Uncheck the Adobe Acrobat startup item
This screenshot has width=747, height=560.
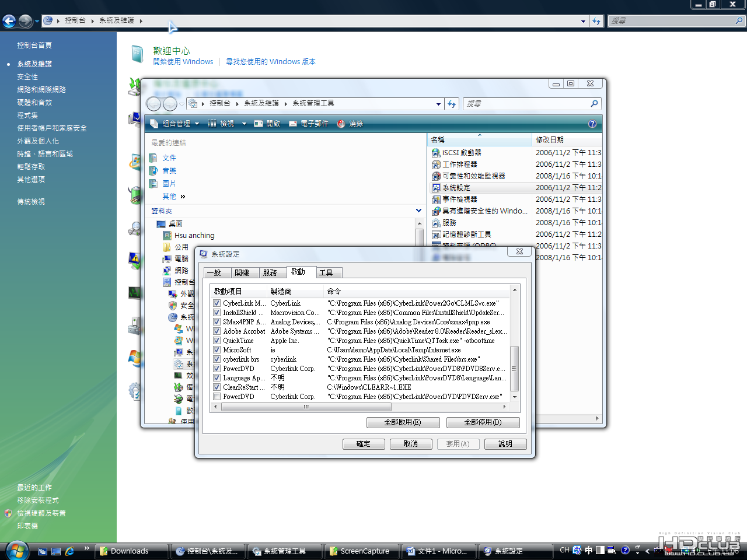pyautogui.click(x=217, y=331)
